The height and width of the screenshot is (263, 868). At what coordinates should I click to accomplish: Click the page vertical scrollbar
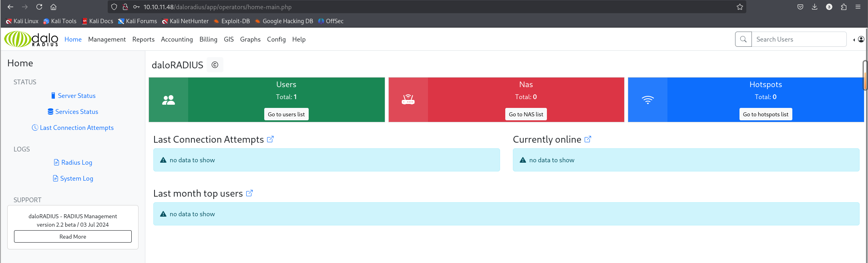tap(865, 76)
